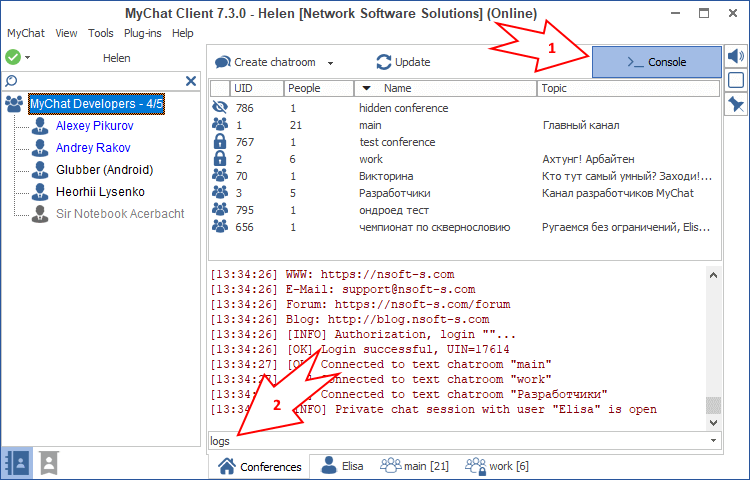Click the square icon below the speaker
Image resolution: width=750 pixels, height=480 pixels.
735,80
